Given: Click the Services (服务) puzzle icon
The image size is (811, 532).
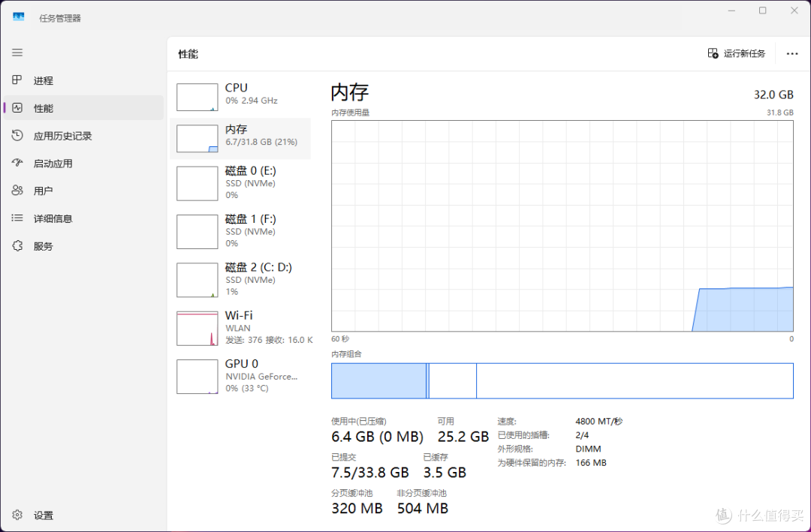Looking at the screenshot, I should pos(17,246).
